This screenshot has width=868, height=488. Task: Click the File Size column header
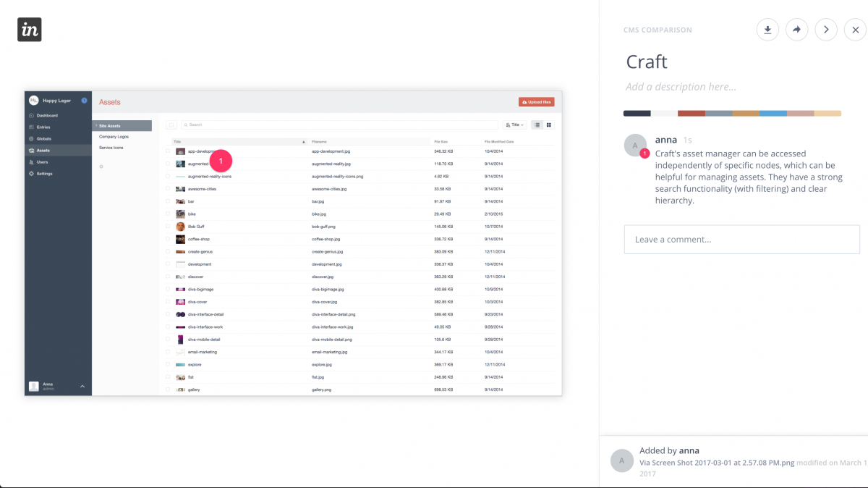[441, 142]
